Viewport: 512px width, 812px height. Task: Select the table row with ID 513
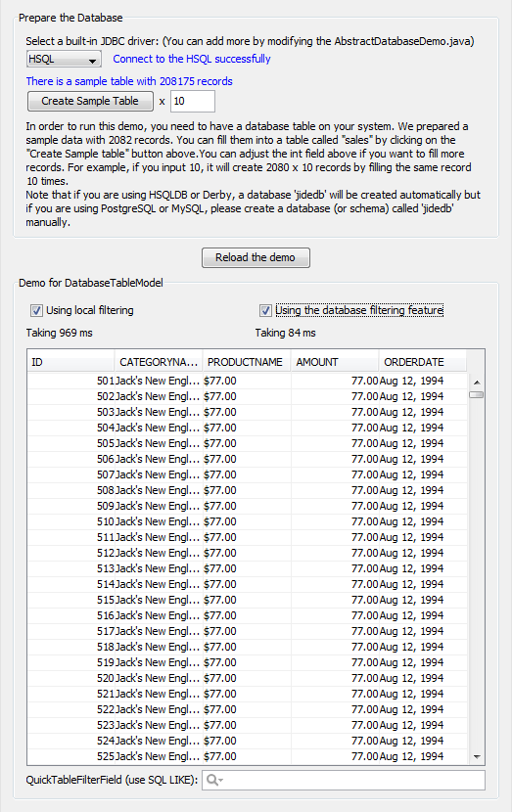point(248,568)
